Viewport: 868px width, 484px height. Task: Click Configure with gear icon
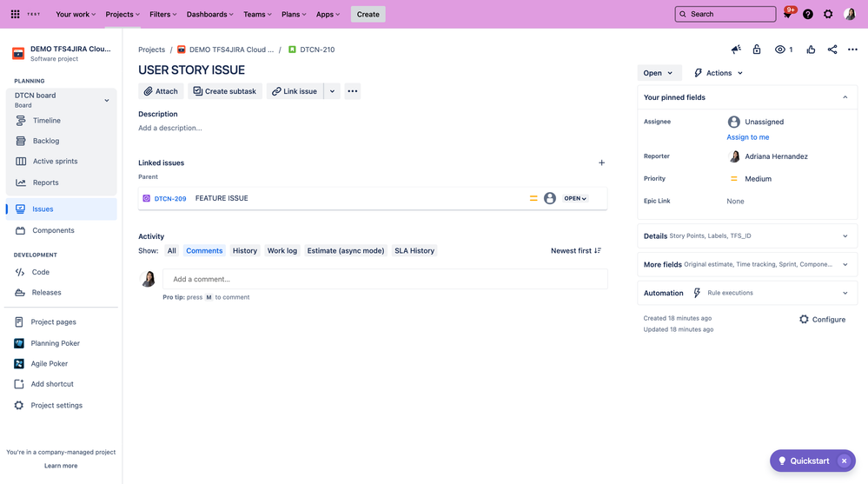[822, 320]
